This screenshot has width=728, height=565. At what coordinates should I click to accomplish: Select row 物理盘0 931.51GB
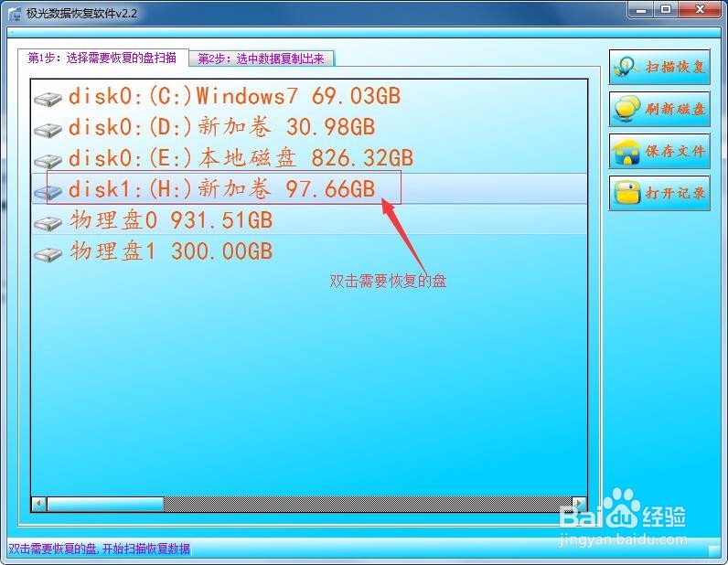click(x=309, y=219)
